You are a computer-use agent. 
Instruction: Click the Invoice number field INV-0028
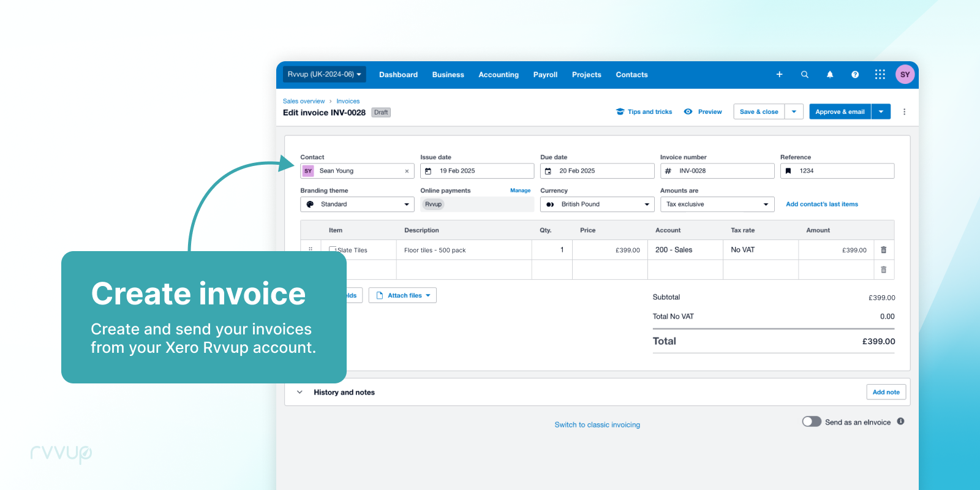(717, 171)
